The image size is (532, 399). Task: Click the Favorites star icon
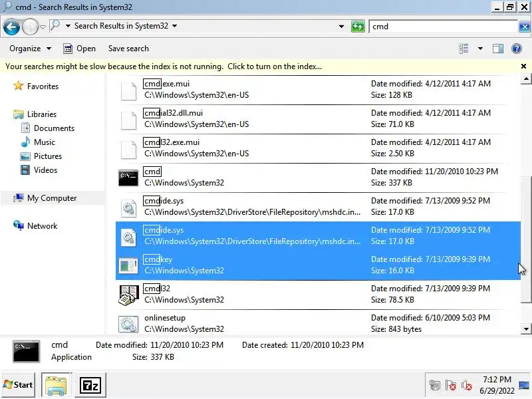pos(19,86)
